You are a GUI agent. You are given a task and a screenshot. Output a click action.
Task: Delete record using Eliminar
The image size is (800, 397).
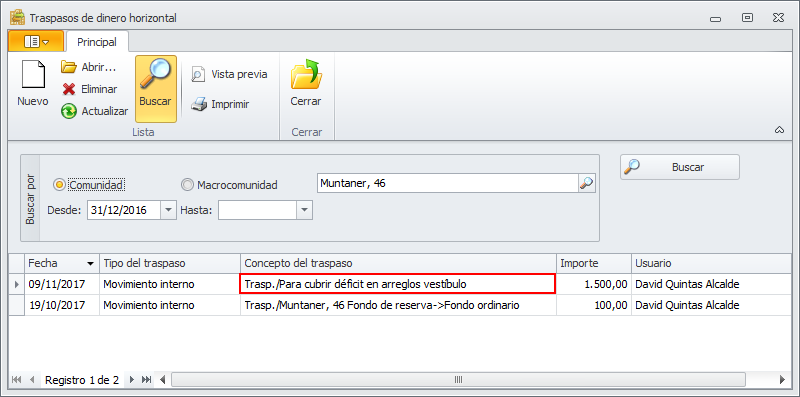[89, 89]
